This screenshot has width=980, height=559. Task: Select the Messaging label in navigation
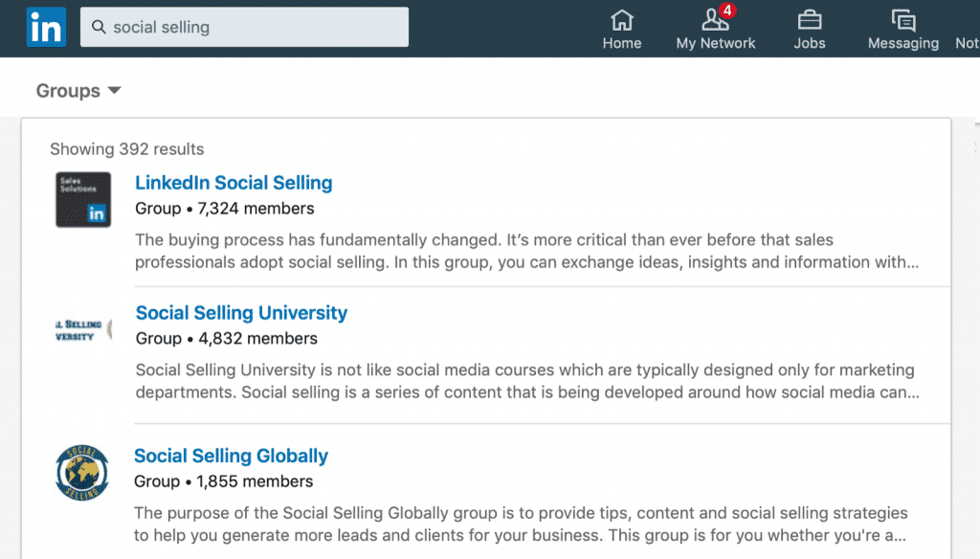(x=902, y=43)
